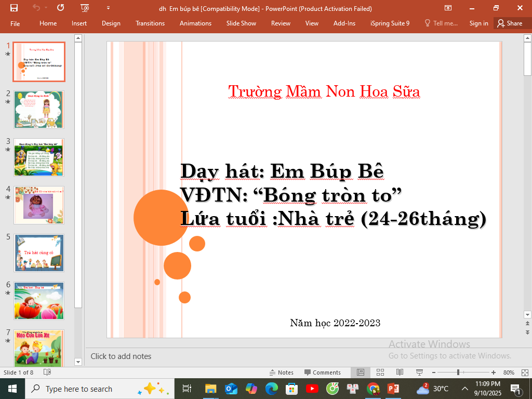Click the Redo/Repeat icon

pos(61,8)
